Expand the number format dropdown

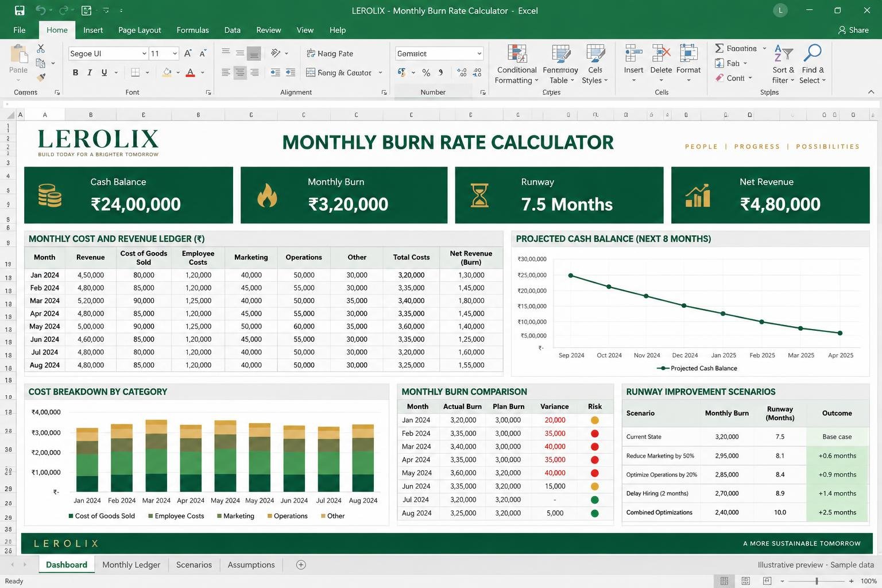(x=479, y=53)
